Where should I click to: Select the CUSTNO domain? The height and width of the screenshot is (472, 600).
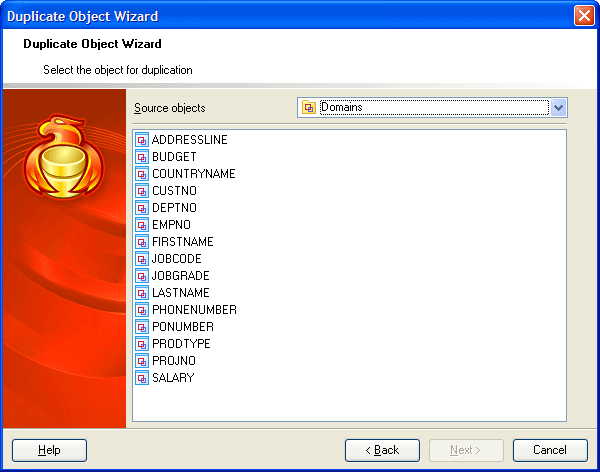point(174,191)
